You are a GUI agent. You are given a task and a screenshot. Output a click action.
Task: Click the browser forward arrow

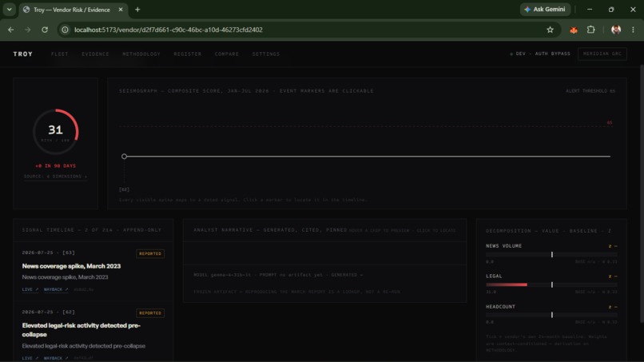pyautogui.click(x=27, y=30)
